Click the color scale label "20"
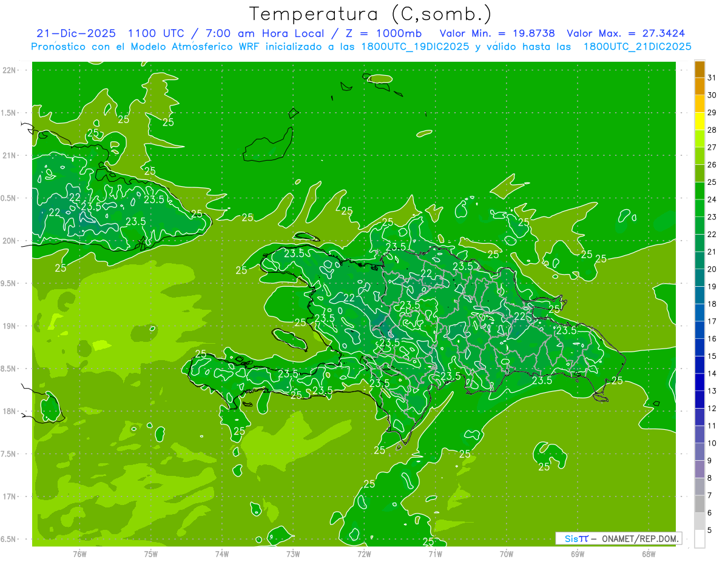 (x=712, y=269)
